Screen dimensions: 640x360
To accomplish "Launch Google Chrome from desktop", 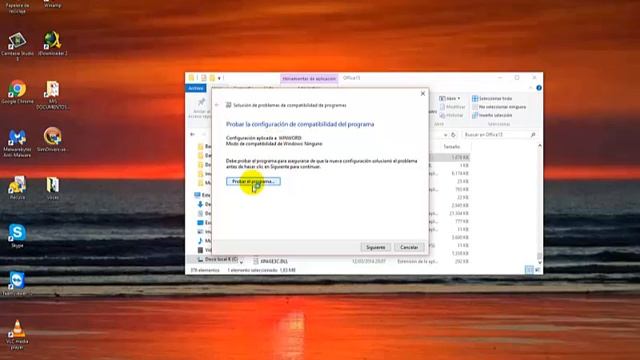I will 18,91.
